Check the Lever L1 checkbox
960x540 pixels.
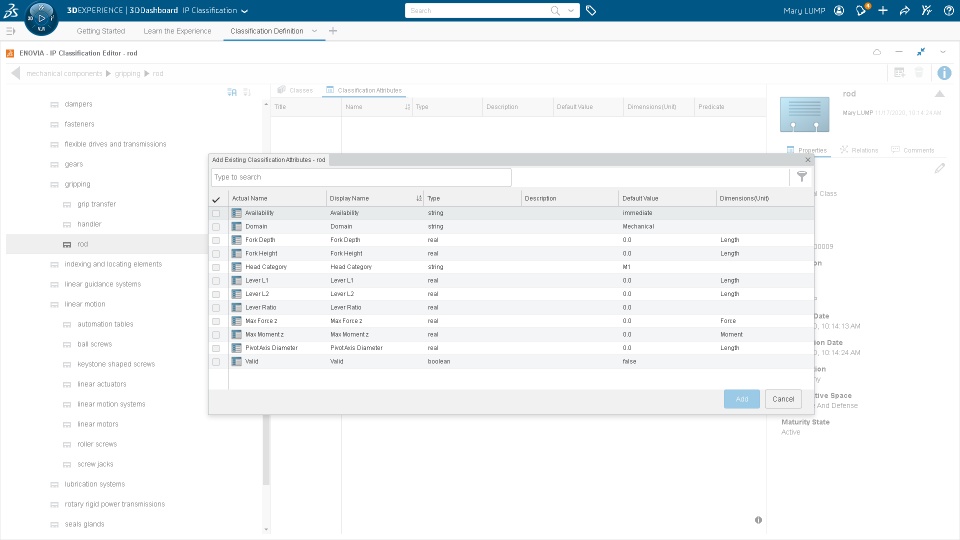(x=216, y=280)
